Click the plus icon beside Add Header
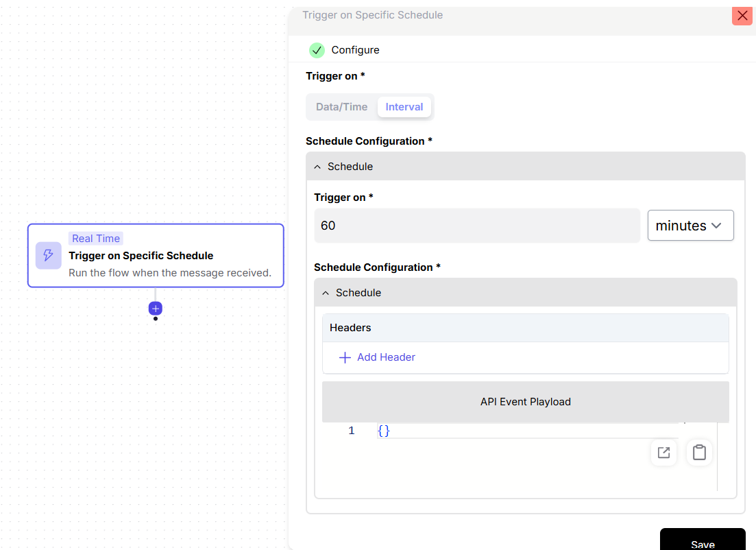 (345, 357)
